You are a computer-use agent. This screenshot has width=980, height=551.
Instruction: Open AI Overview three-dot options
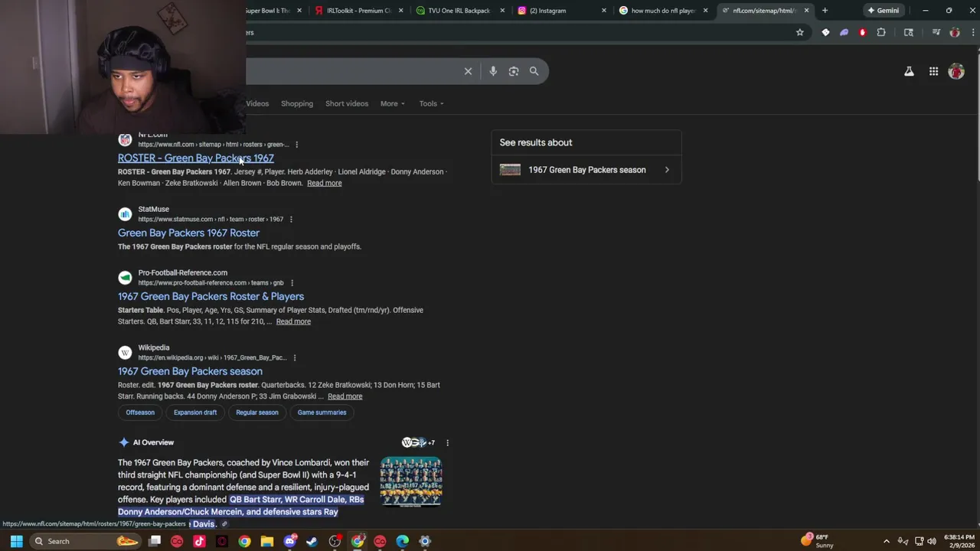447,442
